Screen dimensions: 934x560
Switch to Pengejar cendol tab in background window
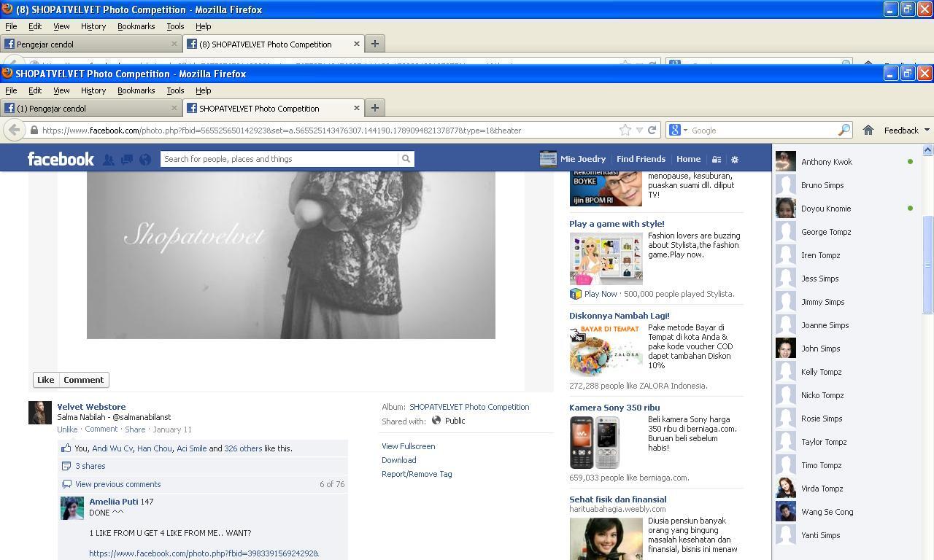(x=90, y=44)
